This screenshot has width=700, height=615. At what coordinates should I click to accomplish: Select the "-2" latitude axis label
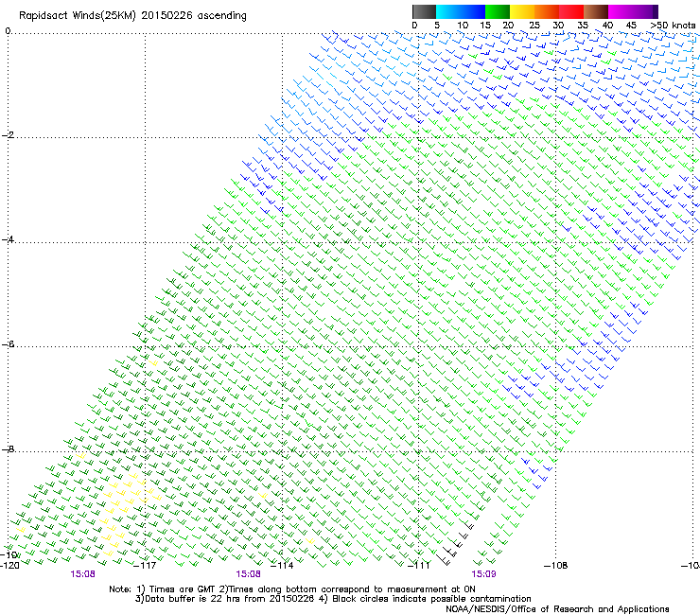pos(8,135)
